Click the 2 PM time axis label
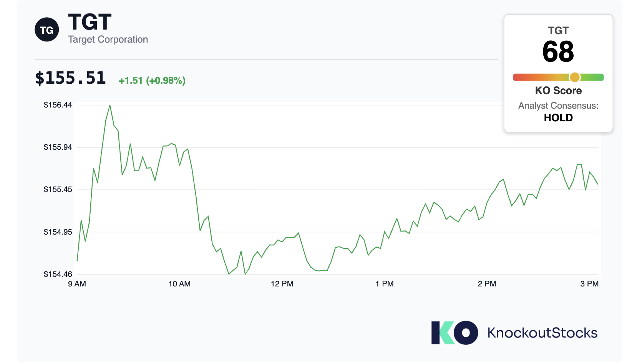Viewport: 637px width, 364px height. [487, 284]
